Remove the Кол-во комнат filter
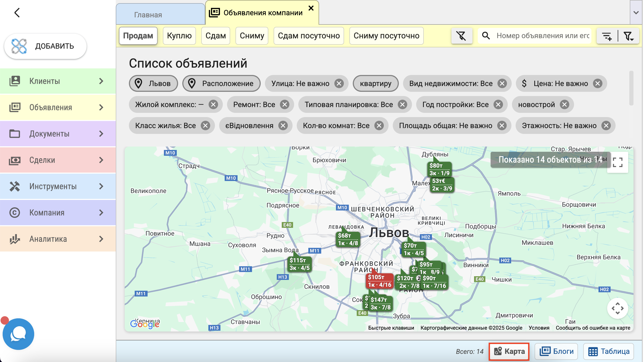 coord(379,125)
